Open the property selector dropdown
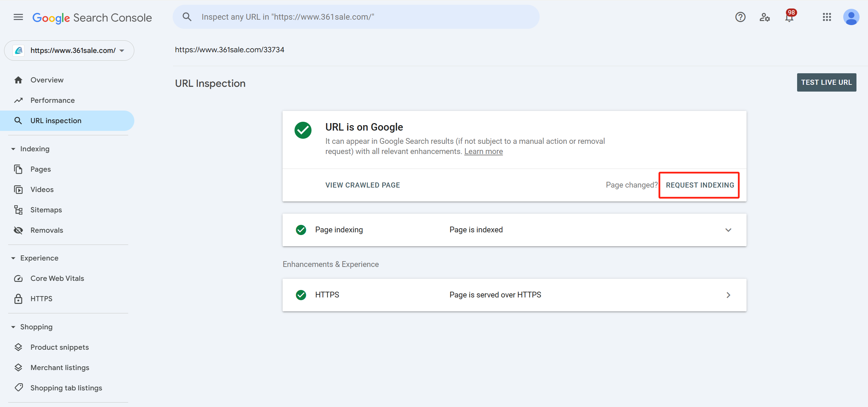 coord(69,51)
